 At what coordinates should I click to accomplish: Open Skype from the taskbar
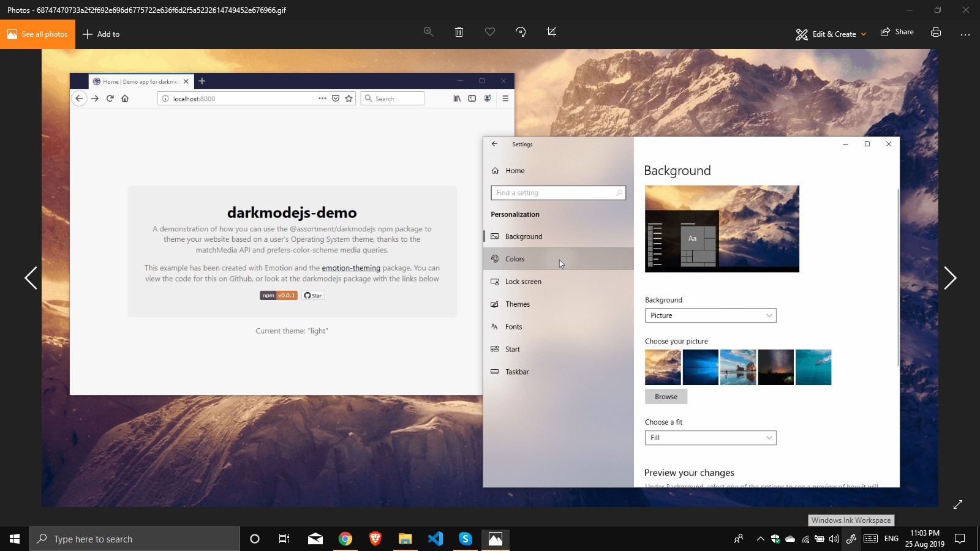(x=466, y=539)
